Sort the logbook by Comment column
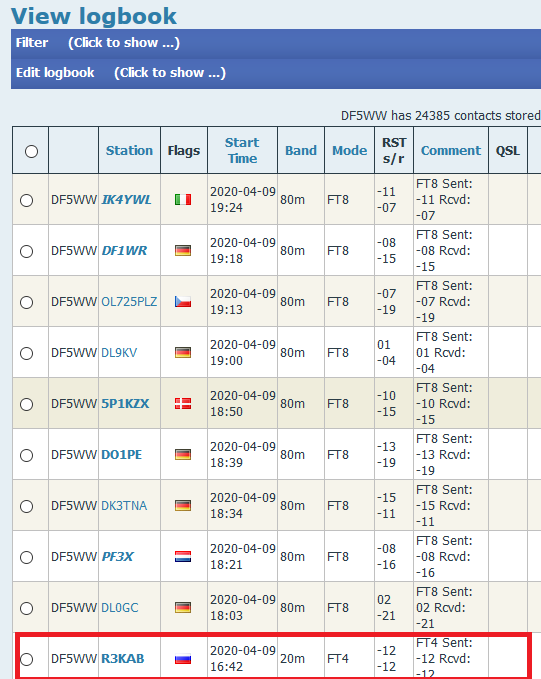Viewport: 541px width, 679px height. (x=450, y=150)
